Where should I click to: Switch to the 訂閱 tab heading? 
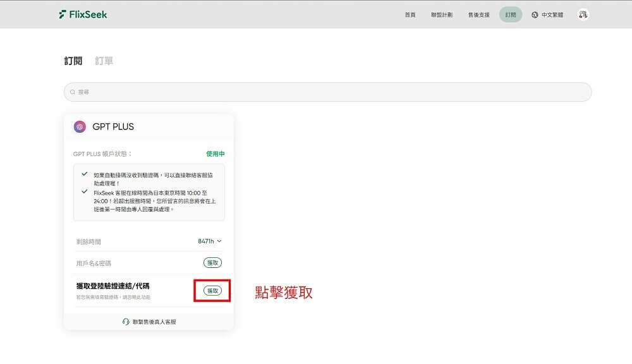[x=73, y=61]
